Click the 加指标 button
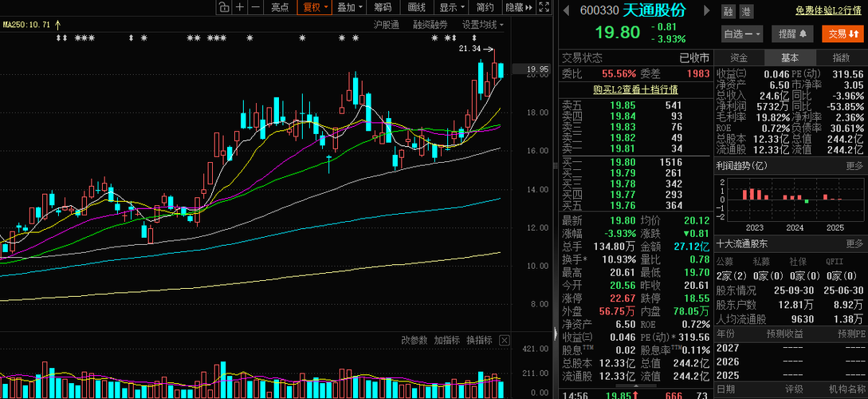 click(x=446, y=340)
